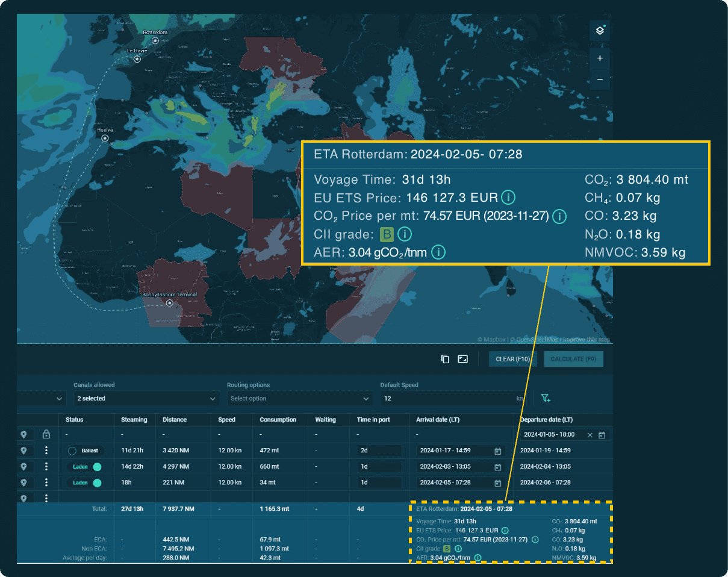
Task: Click the Waiting column header
Action: pos(326,419)
